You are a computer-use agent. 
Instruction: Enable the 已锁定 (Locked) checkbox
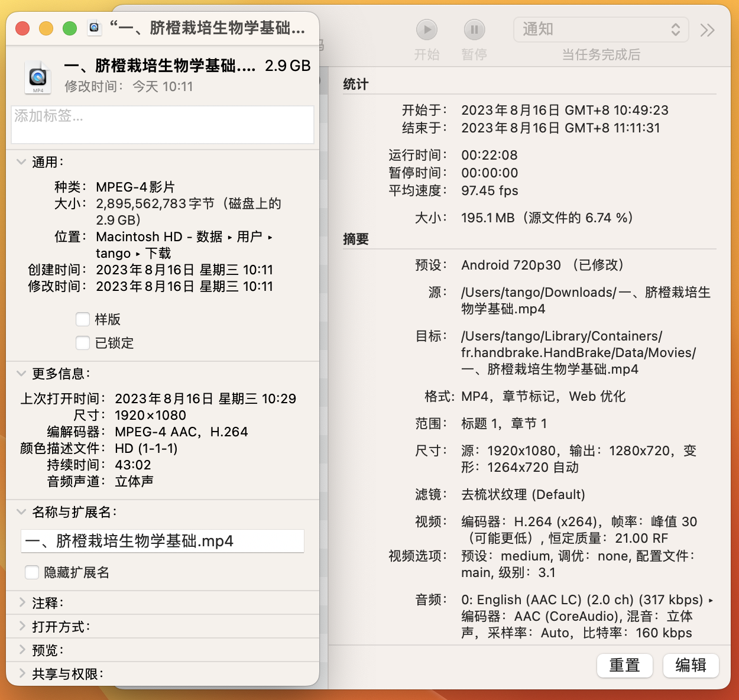(83, 343)
